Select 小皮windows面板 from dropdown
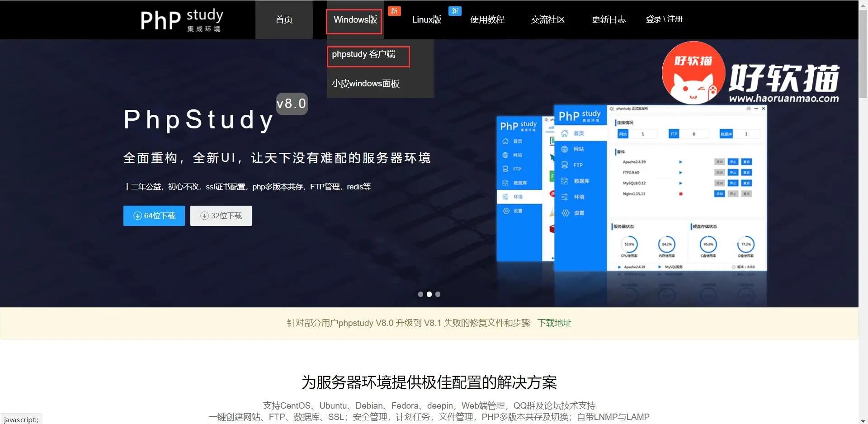Screen dimensions: 868x424 [366, 83]
